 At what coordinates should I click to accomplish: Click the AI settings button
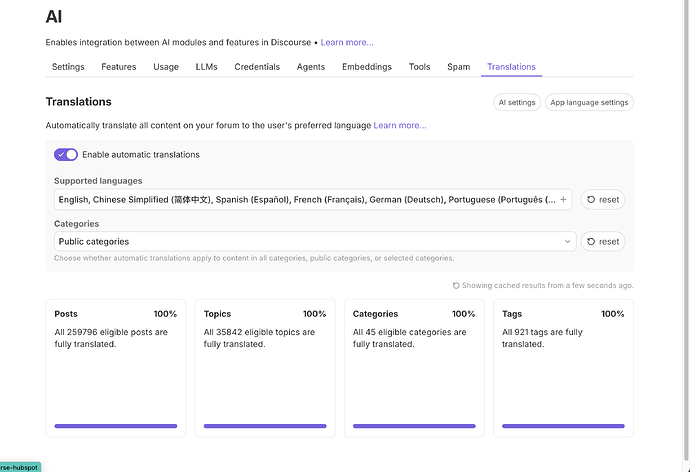[517, 102]
